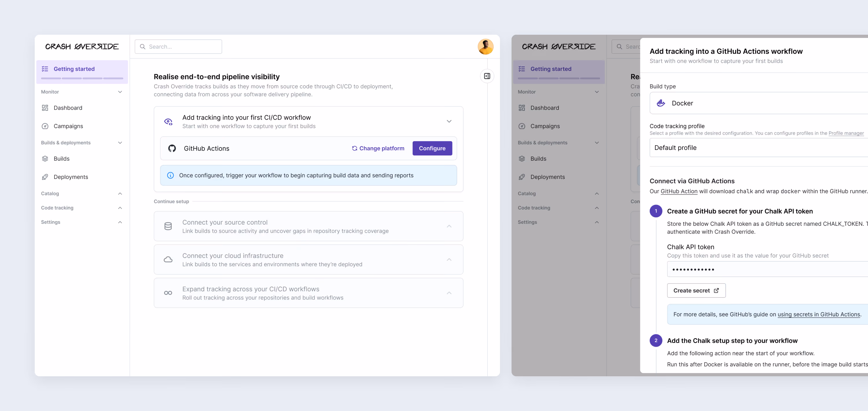This screenshot has width=868, height=411.
Task: Collapse the Monitor section in left window
Action: pos(120,92)
